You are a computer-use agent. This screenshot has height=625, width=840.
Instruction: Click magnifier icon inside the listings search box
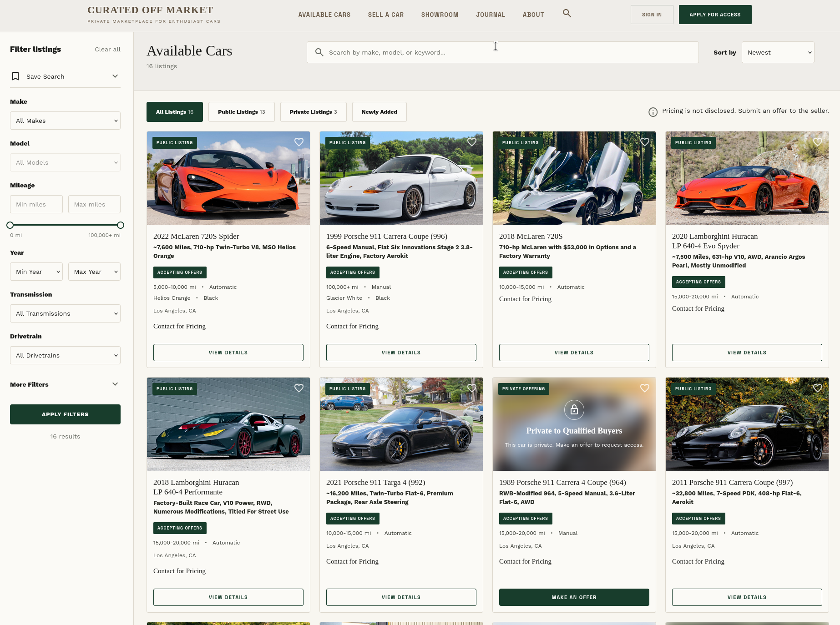tap(319, 52)
